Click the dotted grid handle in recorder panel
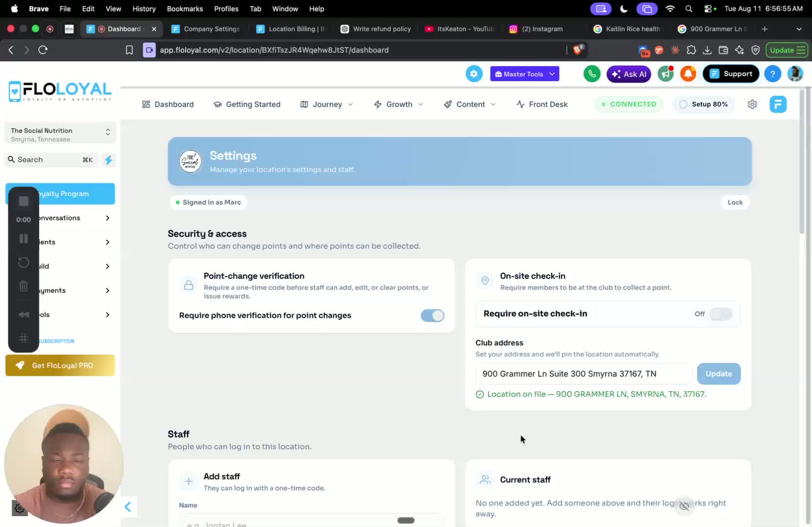The height and width of the screenshot is (527, 812). point(23,338)
